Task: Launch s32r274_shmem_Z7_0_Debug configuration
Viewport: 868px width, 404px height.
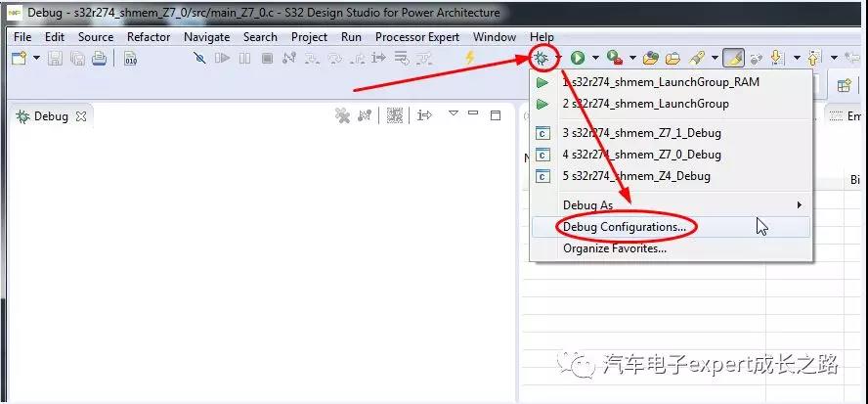Action: click(641, 154)
